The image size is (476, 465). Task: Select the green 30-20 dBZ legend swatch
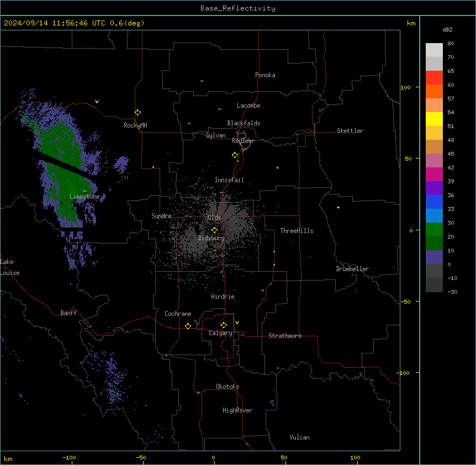(434, 230)
